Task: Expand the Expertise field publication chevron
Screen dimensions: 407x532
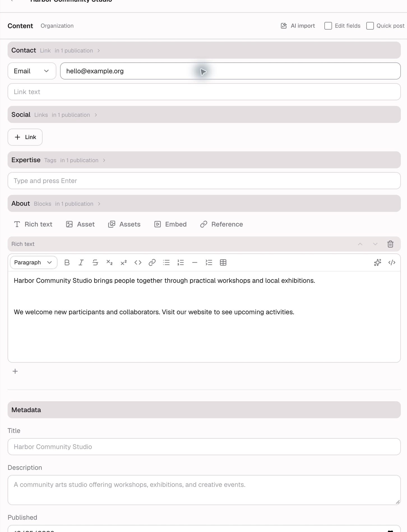Action: pyautogui.click(x=104, y=160)
